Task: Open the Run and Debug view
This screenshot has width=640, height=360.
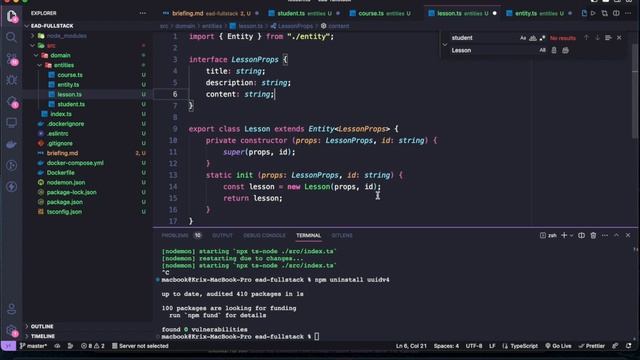Action: (11, 80)
